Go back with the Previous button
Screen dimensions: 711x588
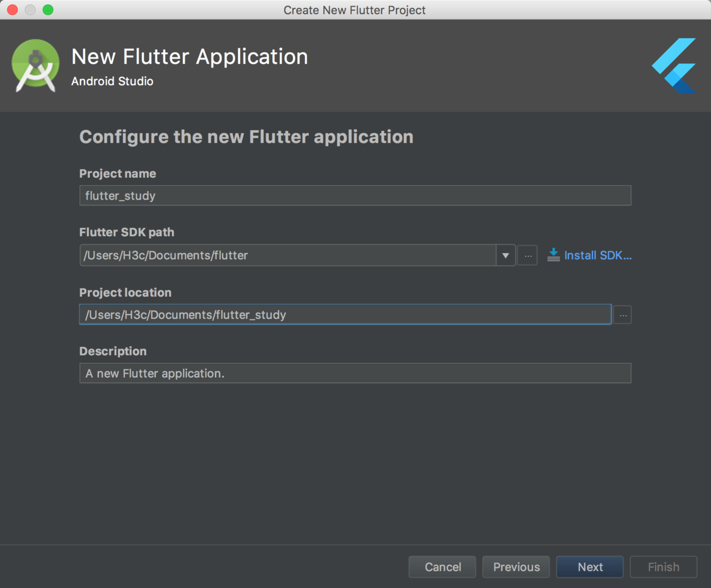[x=516, y=567]
